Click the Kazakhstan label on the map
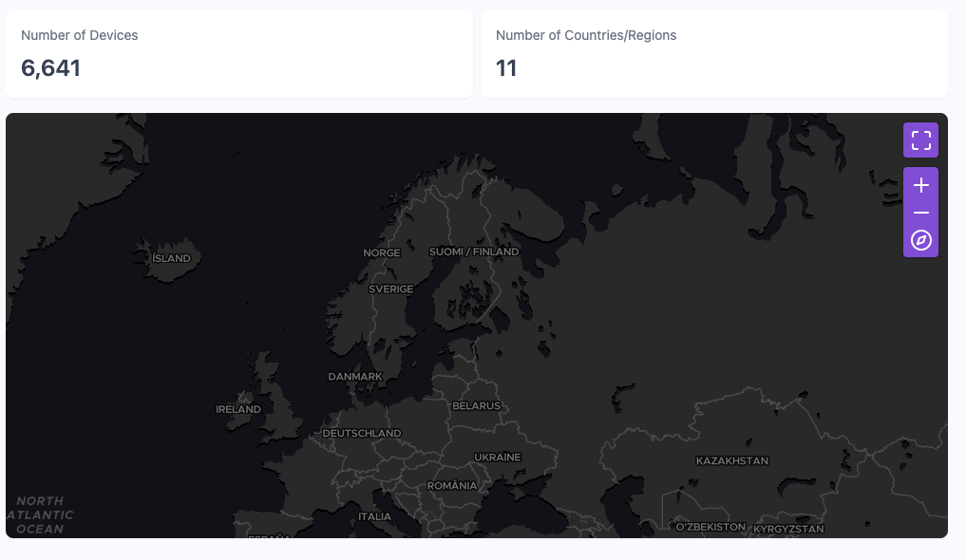Image resolution: width=966 pixels, height=560 pixels. 731,460
